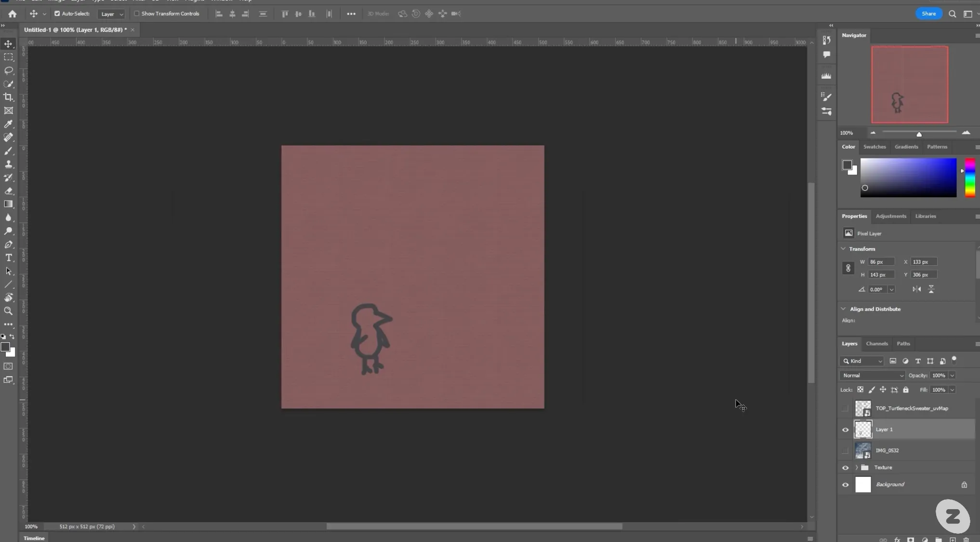Image resolution: width=980 pixels, height=542 pixels.
Task: Hide the Background layer
Action: [x=845, y=485]
